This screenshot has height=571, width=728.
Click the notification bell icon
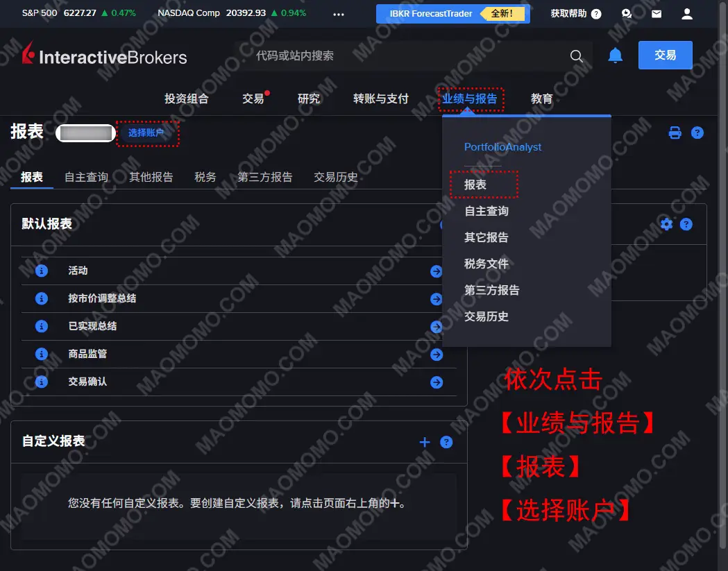point(615,56)
